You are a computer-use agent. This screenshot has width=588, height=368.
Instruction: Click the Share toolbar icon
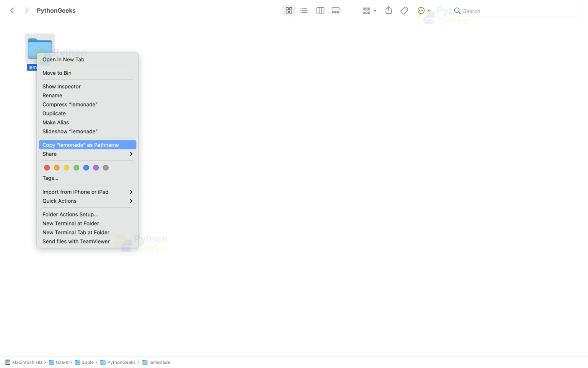389,10
